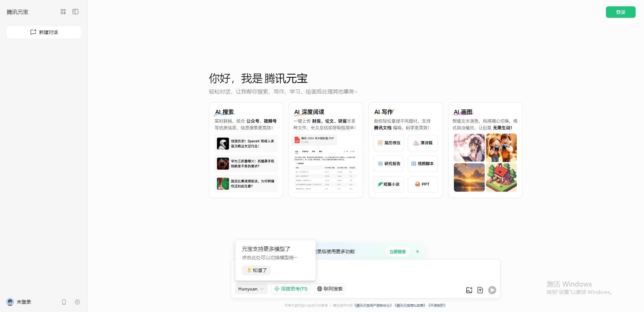Click the green 登录 button
644x312 pixels.
pyautogui.click(x=620, y=12)
